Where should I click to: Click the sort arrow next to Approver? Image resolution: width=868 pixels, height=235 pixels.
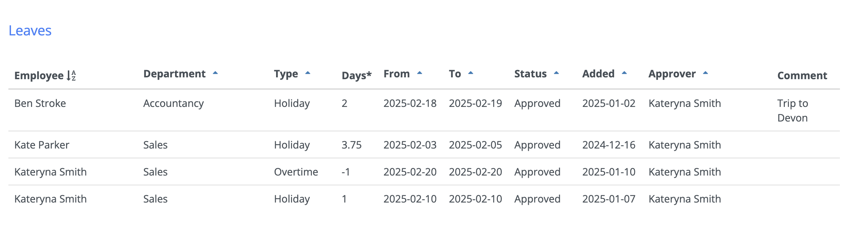(x=705, y=73)
